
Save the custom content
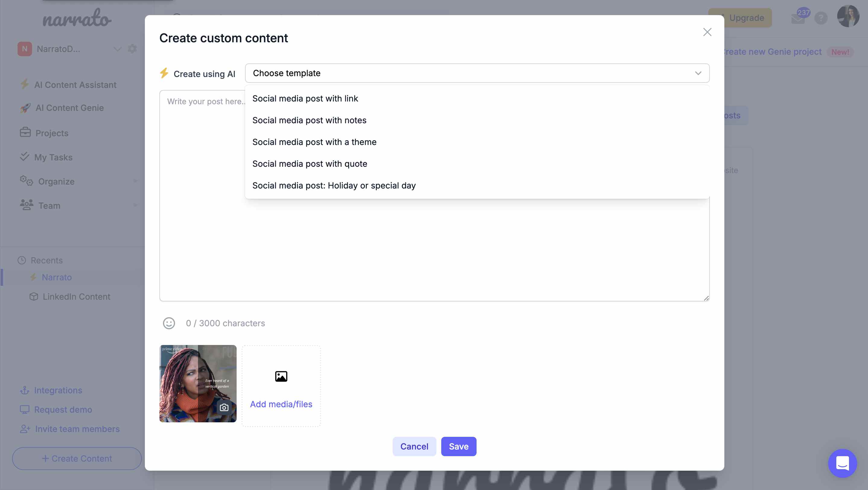tap(459, 446)
